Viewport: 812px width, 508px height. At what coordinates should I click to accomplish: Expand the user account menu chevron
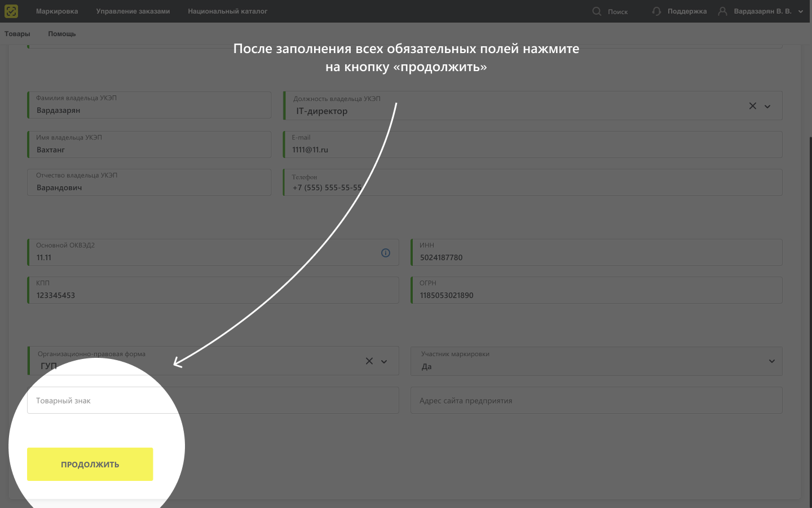pos(801,11)
